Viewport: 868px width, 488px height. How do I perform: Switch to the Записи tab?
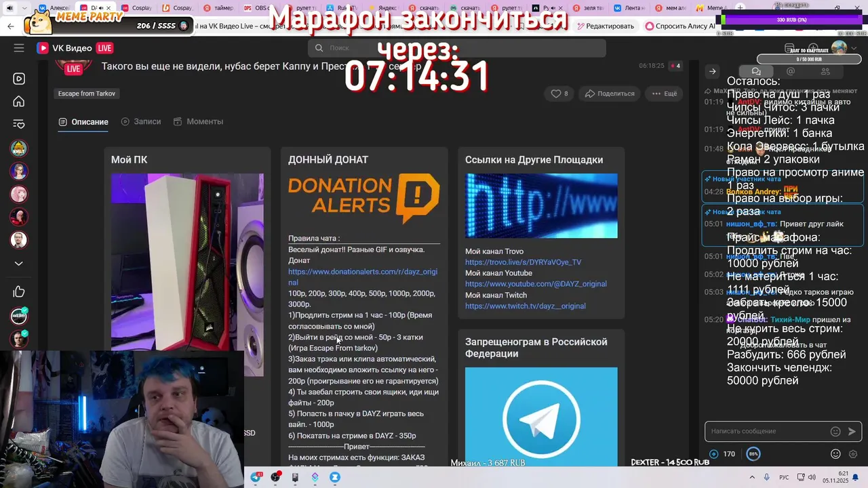coord(141,121)
